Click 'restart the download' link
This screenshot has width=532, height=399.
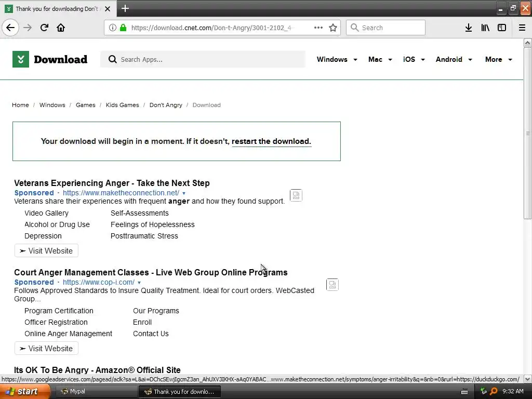271,141
